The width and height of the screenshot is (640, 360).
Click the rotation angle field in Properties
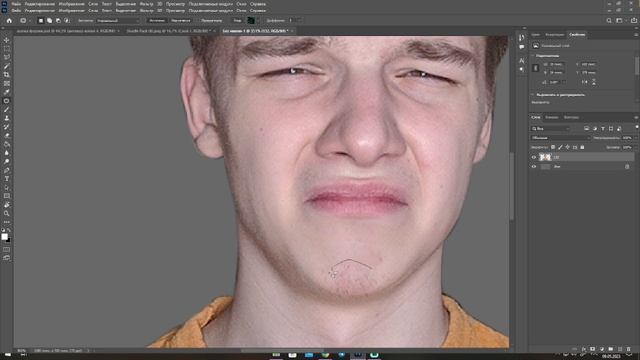click(x=556, y=82)
